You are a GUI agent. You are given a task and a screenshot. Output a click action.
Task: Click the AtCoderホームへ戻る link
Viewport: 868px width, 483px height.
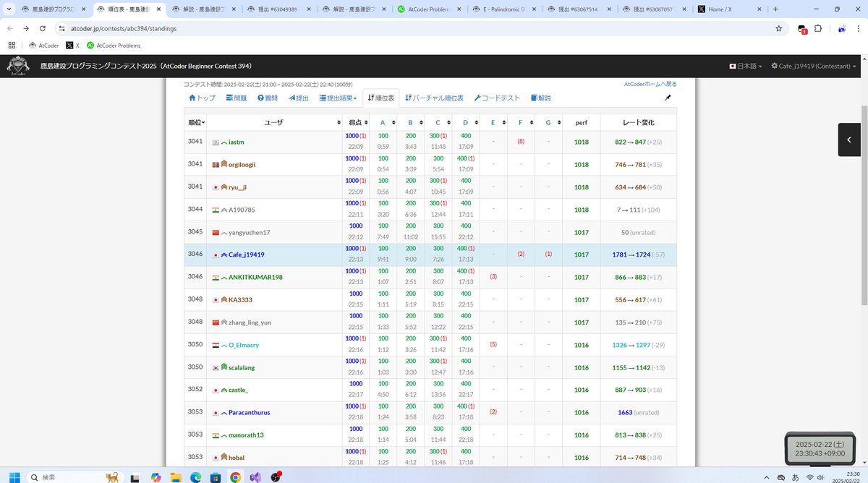[650, 84]
